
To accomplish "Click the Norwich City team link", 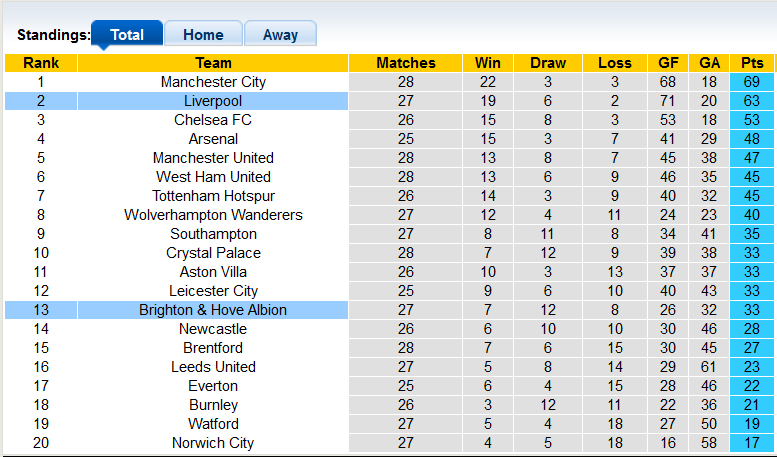I will 213,443.
